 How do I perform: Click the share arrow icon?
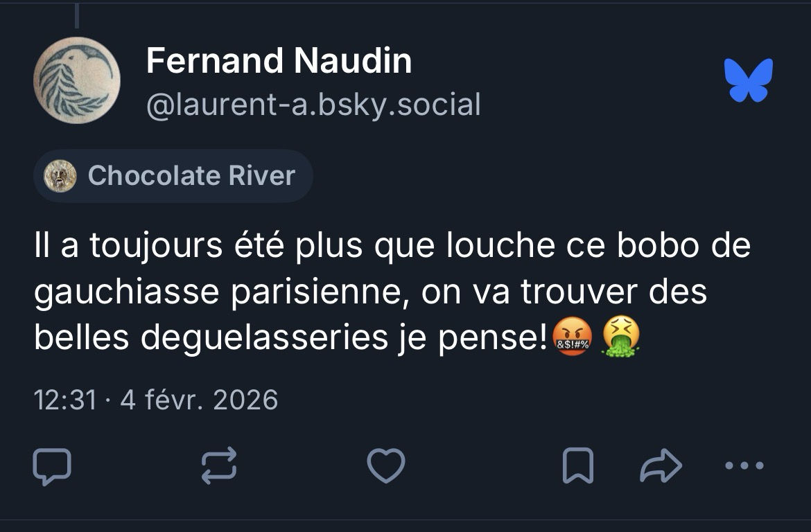[x=661, y=465]
